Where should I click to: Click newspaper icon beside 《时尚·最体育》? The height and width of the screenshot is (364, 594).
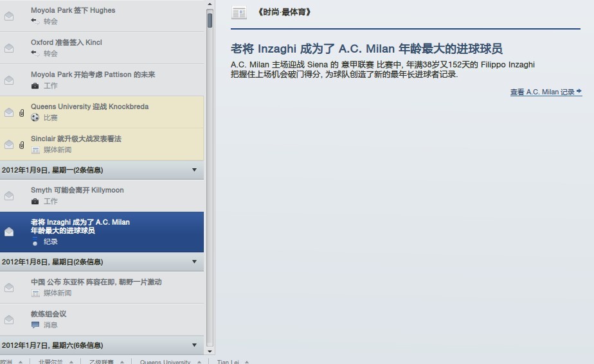[x=239, y=13]
